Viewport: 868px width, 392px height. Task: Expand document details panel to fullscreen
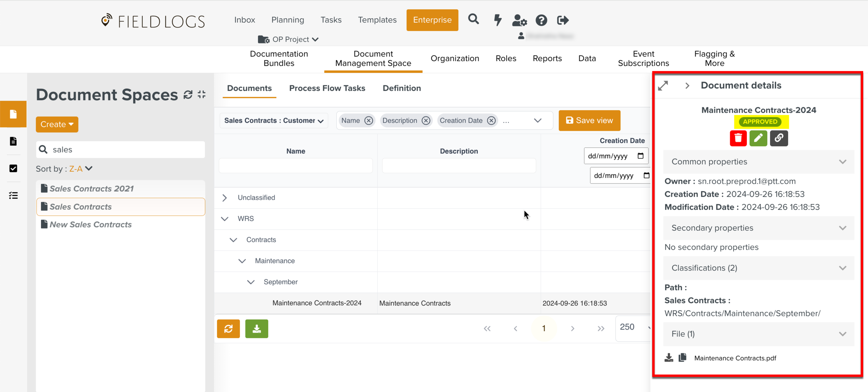pyautogui.click(x=663, y=86)
